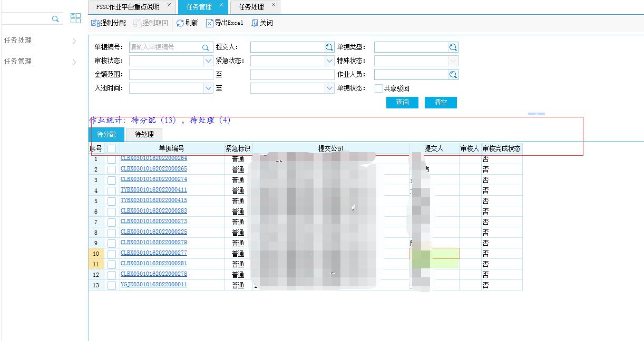Check the select-all checkbox in table header
Viewport: 644px width, 341px height.
tap(112, 149)
